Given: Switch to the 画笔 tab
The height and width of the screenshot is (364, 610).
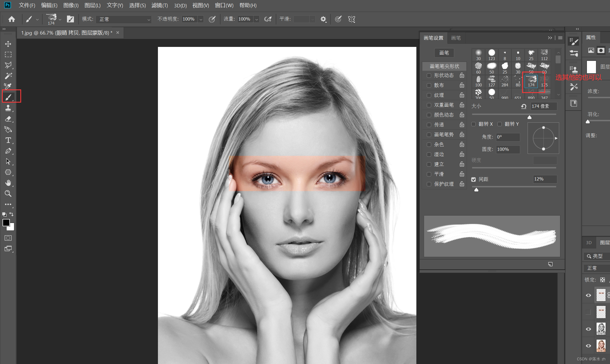Looking at the screenshot, I should pyautogui.click(x=456, y=38).
